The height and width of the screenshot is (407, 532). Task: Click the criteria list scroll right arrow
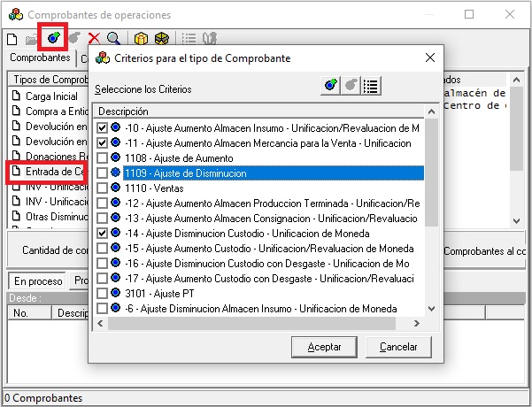(x=417, y=323)
